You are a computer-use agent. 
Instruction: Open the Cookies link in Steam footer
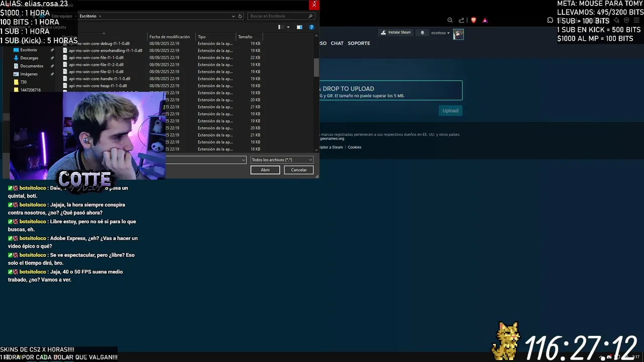(x=355, y=147)
